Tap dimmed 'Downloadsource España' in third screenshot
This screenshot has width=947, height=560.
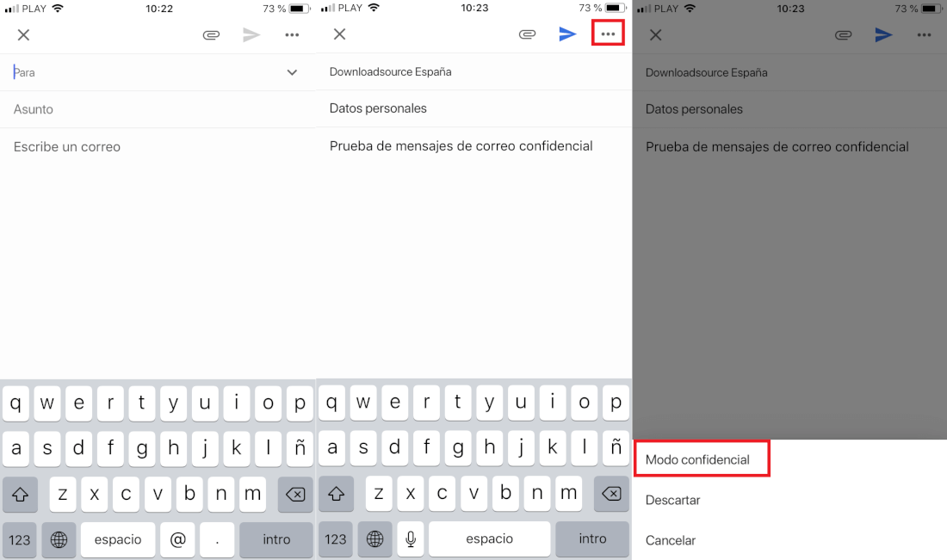pos(706,72)
